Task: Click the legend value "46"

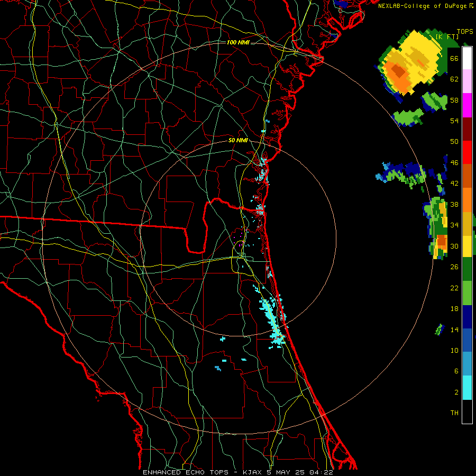Action: pyautogui.click(x=454, y=163)
